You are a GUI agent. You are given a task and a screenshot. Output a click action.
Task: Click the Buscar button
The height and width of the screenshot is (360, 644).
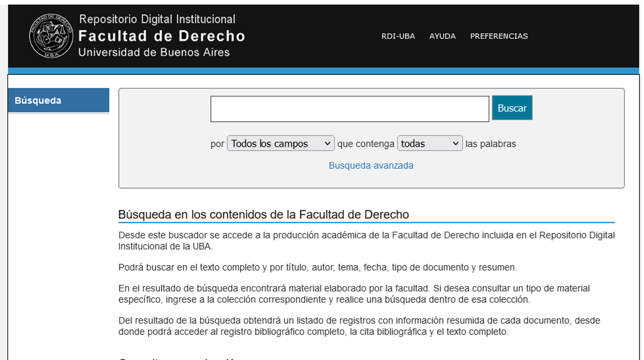tap(512, 108)
